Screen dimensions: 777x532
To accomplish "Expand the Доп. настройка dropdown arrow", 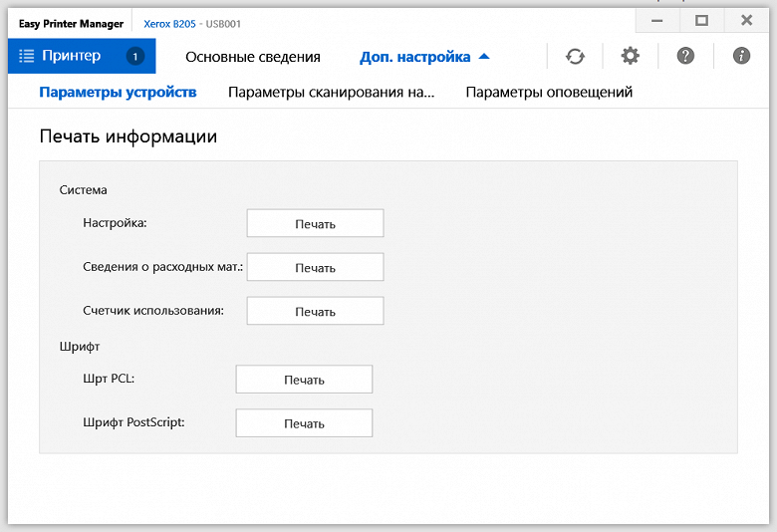I will (x=484, y=57).
